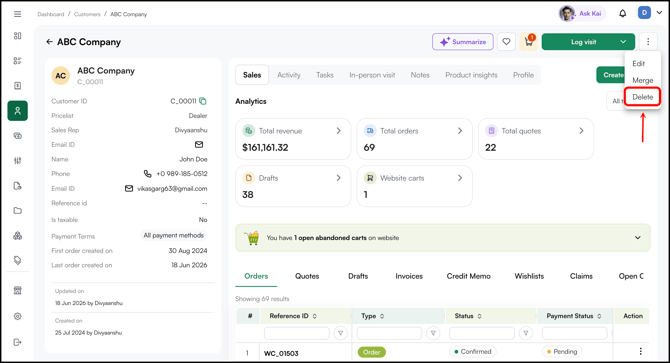Expand the abandoned carts banner
Viewport: 670px width, 363px height.
pos(638,238)
